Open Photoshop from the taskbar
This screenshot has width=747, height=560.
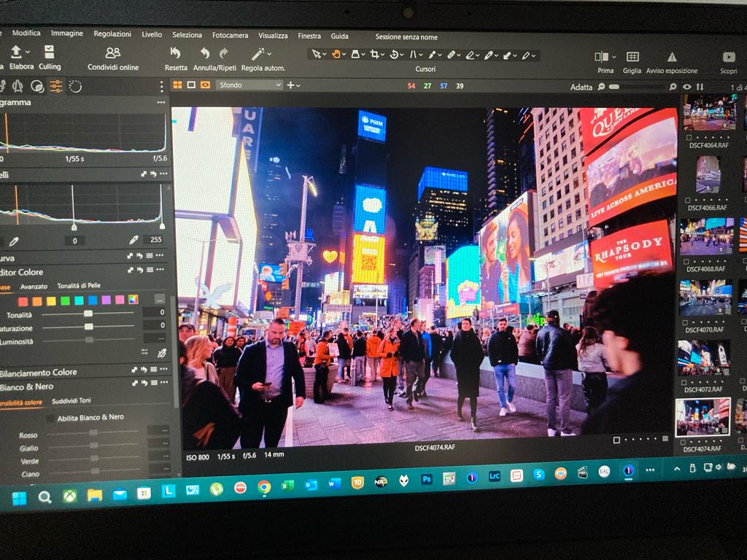426,479
